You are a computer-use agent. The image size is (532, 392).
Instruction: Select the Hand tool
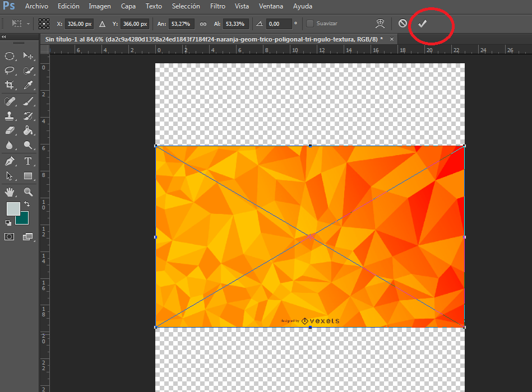click(10, 192)
